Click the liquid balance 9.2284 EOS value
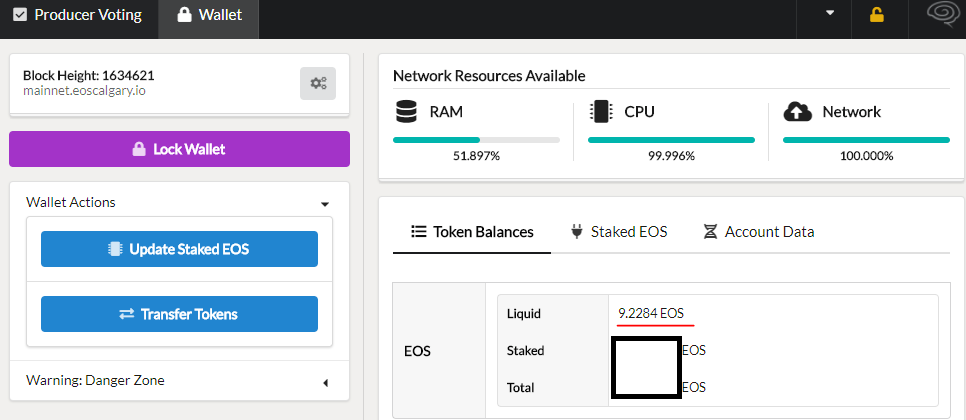Viewport: 966px width, 420px height. [651, 314]
